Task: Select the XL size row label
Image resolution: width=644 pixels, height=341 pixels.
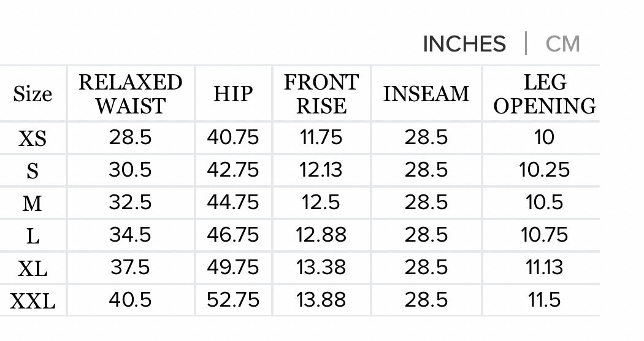Action: tap(33, 268)
